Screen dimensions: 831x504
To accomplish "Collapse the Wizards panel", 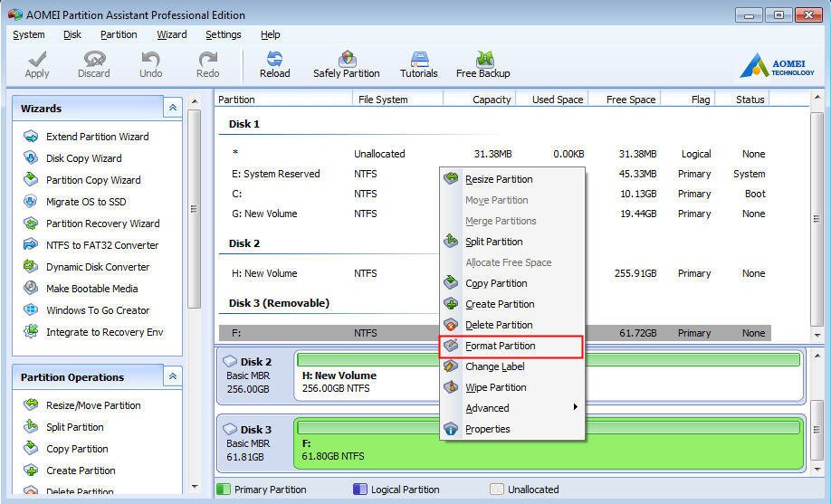I will [x=173, y=108].
